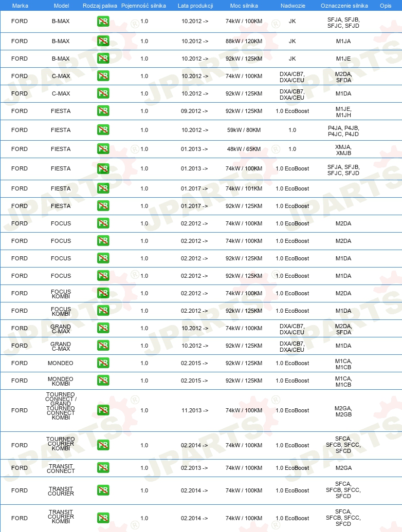Click the 1.0 EcoBoost cell in TRANSIT CONNECT row
Image resolution: width=402 pixels, height=532 pixels.
(293, 468)
